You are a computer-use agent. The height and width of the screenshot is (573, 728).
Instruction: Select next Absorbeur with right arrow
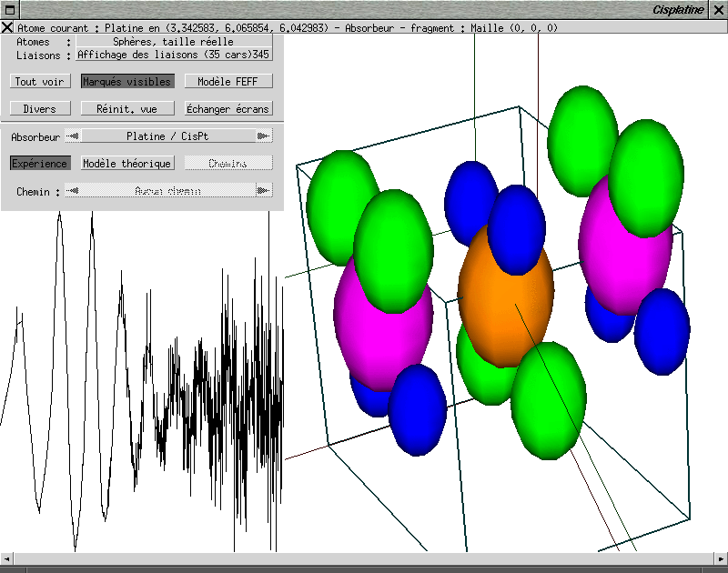(264, 136)
